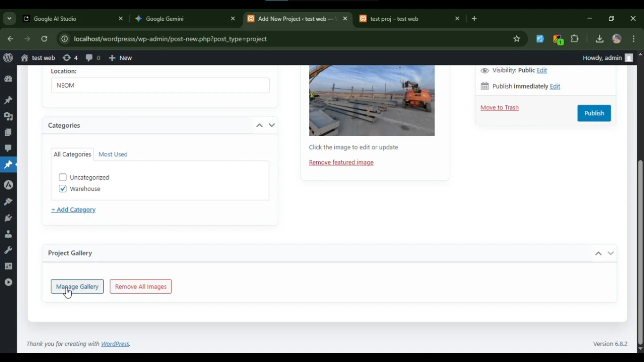Click the Publish button
The image size is (644, 362).
click(594, 113)
